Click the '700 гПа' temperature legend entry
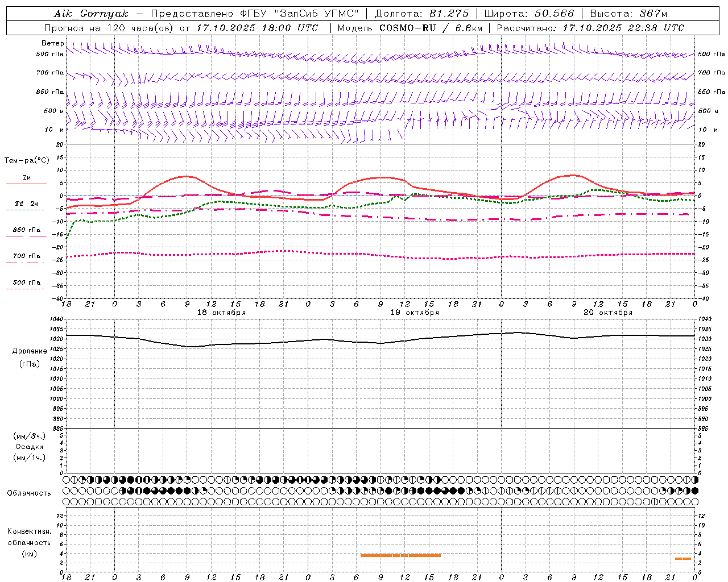 click(x=26, y=256)
